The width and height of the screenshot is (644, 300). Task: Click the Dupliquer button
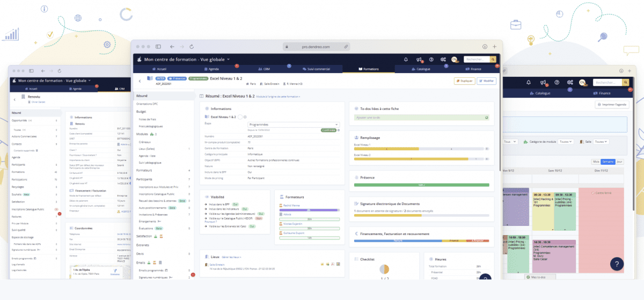[x=464, y=81]
